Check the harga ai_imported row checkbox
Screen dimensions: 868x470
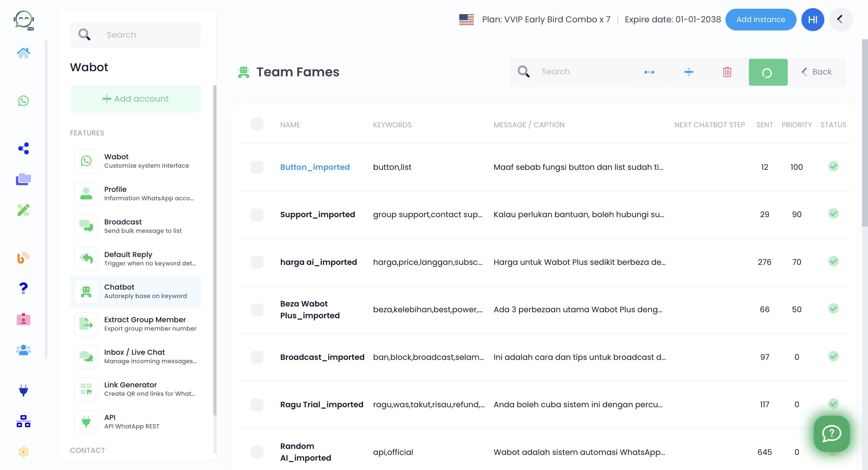coord(257,262)
